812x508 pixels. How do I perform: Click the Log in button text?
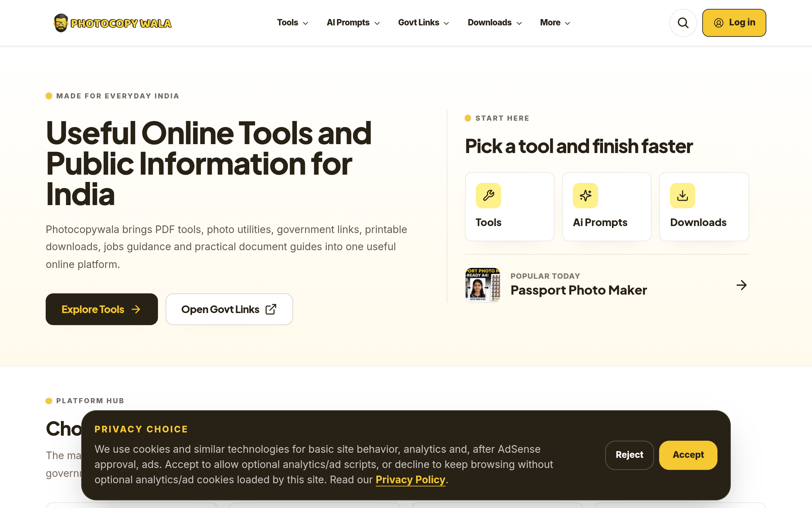click(x=742, y=23)
